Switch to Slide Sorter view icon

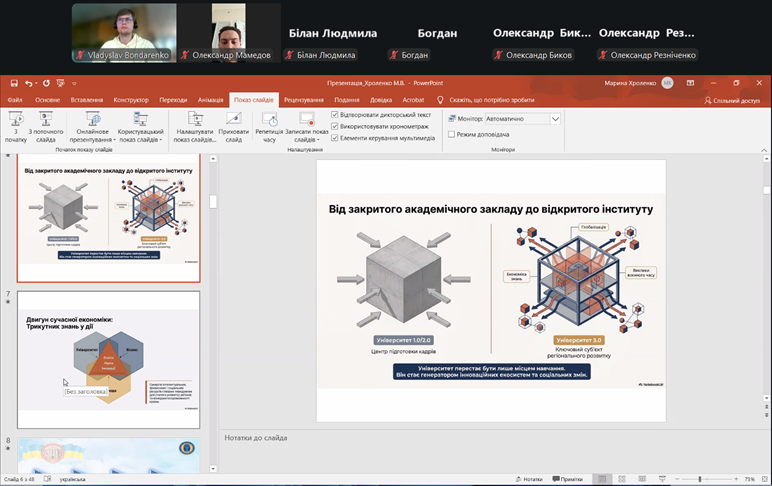(622, 479)
